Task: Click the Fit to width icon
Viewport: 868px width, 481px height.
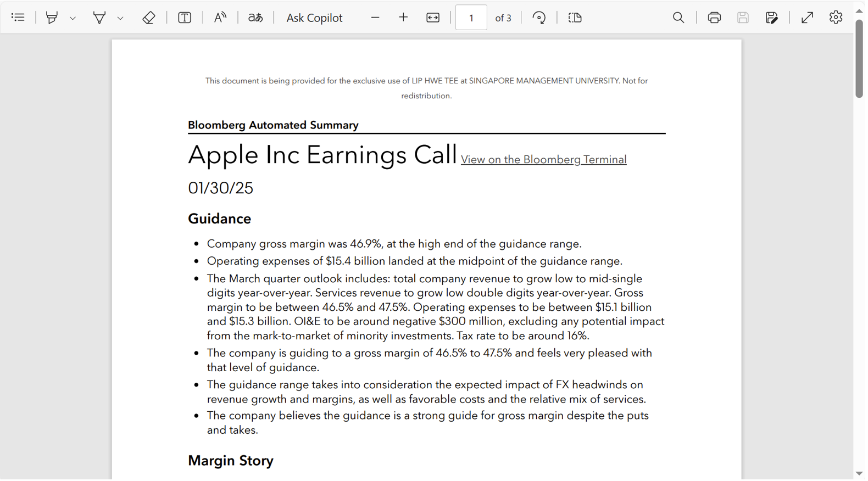Action: tap(433, 18)
